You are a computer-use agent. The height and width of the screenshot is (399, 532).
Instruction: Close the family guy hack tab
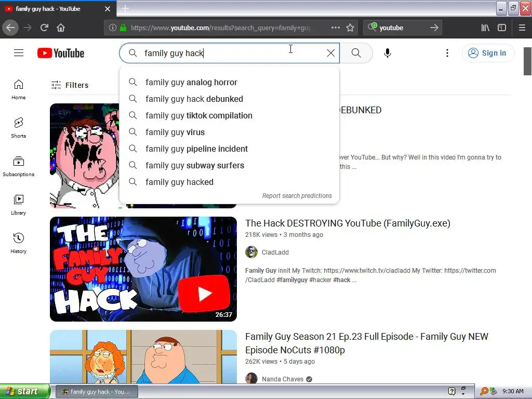pos(108,9)
